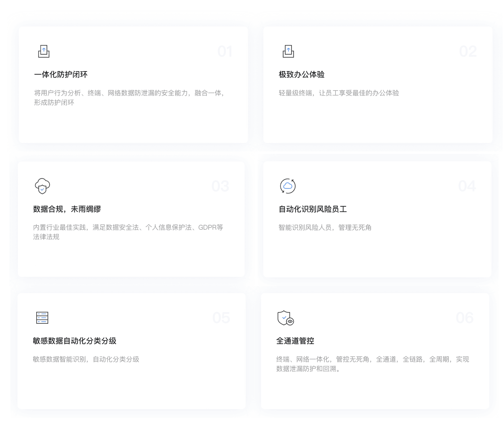Click the faint number 04 on the card
504x433 pixels.
[x=467, y=186]
